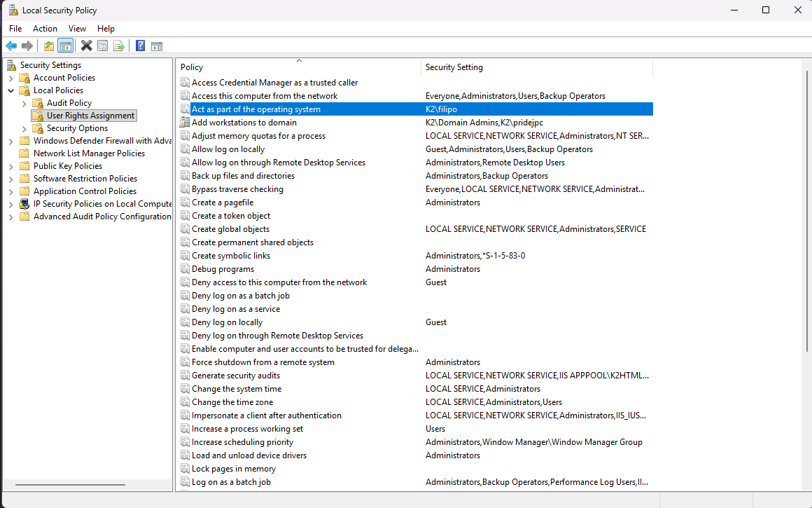Click the Export List toolbar icon
Screen dimensions: 812x508
pyautogui.click(x=119, y=46)
